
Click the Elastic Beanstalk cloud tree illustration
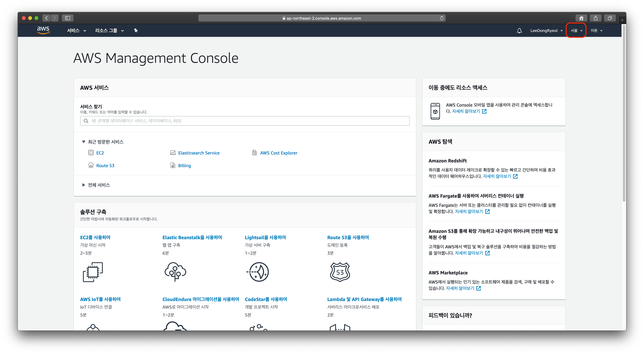[175, 272]
